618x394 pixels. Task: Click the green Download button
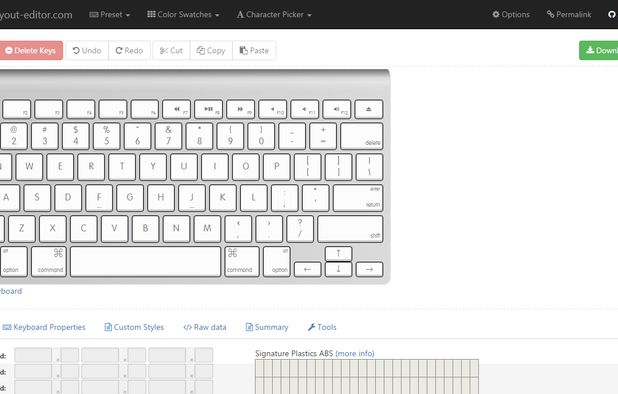pos(599,50)
